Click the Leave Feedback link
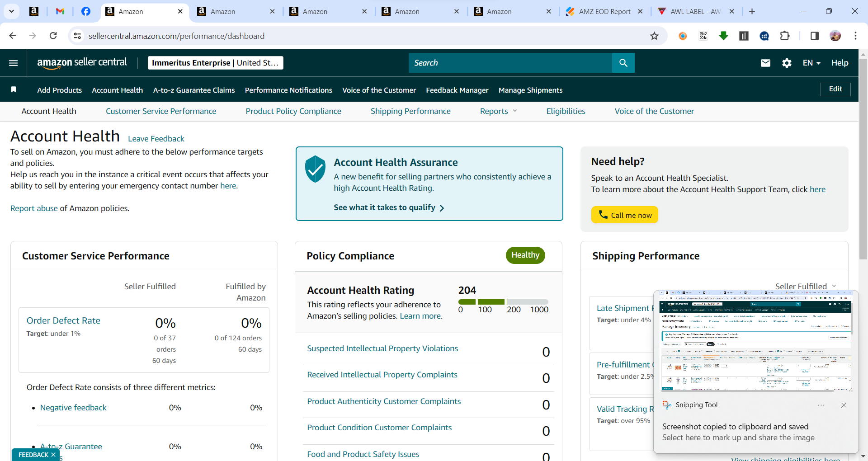This screenshot has height=461, width=868. point(156,139)
